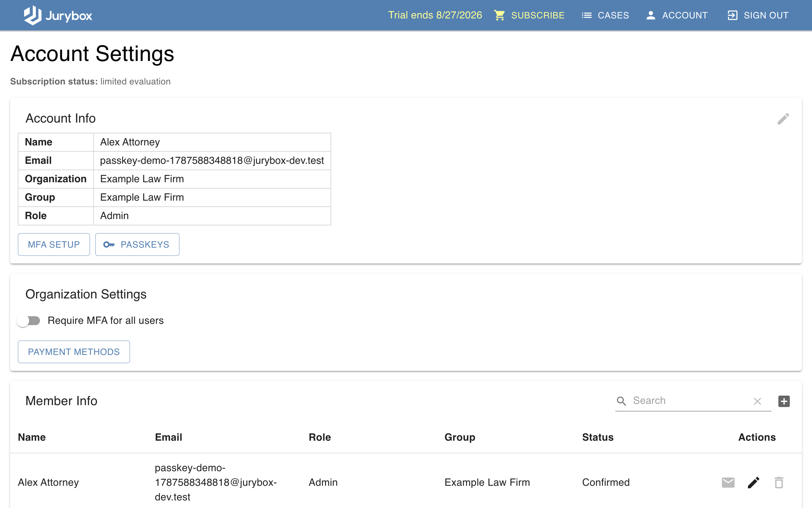
Task: Click the Actions column header
Action: point(757,437)
